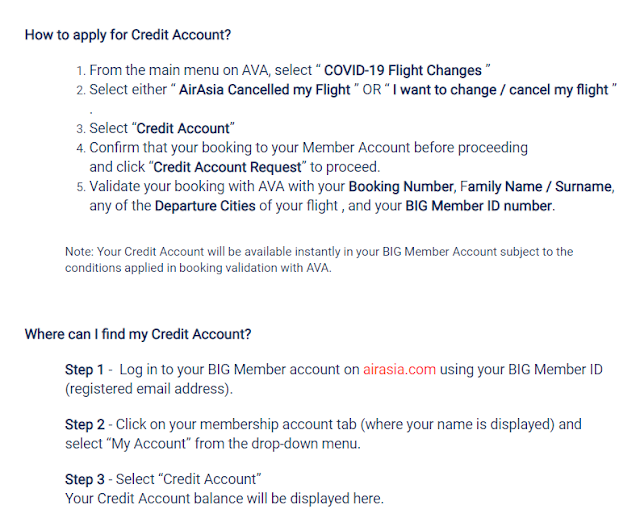Click the bold 'Booking Number' text

[401, 187]
